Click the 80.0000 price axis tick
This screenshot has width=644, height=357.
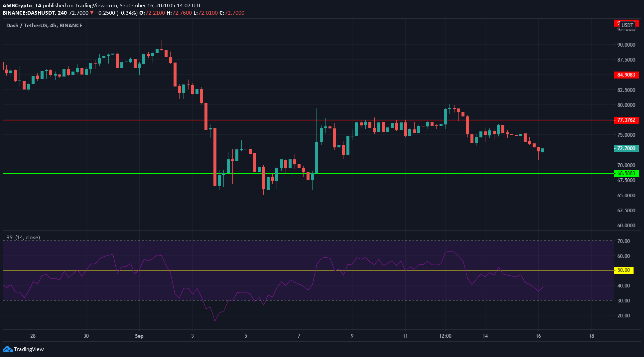pyautogui.click(x=626, y=105)
